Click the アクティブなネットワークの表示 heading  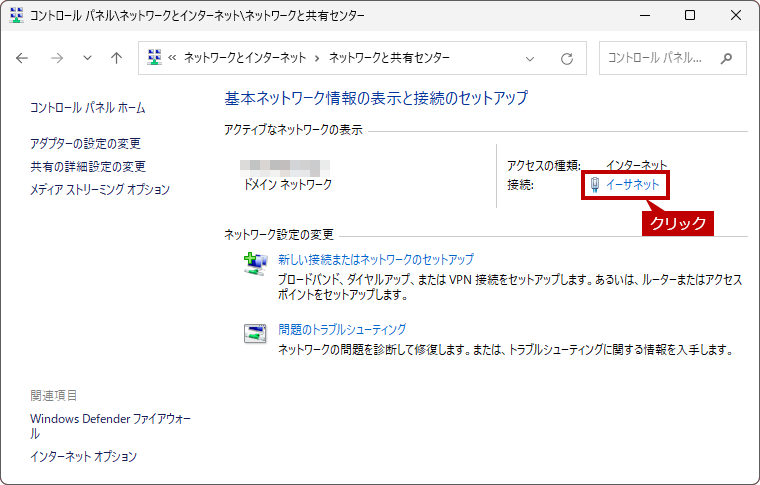tap(293, 130)
